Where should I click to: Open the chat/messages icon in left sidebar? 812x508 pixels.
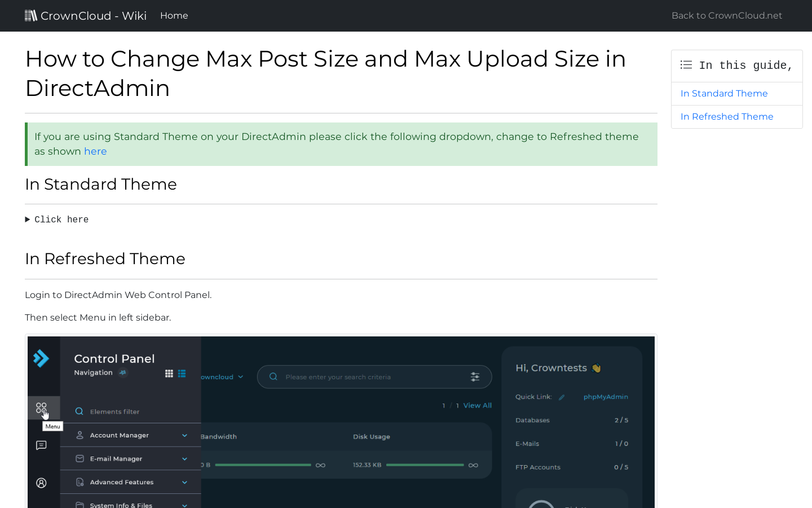click(x=41, y=445)
